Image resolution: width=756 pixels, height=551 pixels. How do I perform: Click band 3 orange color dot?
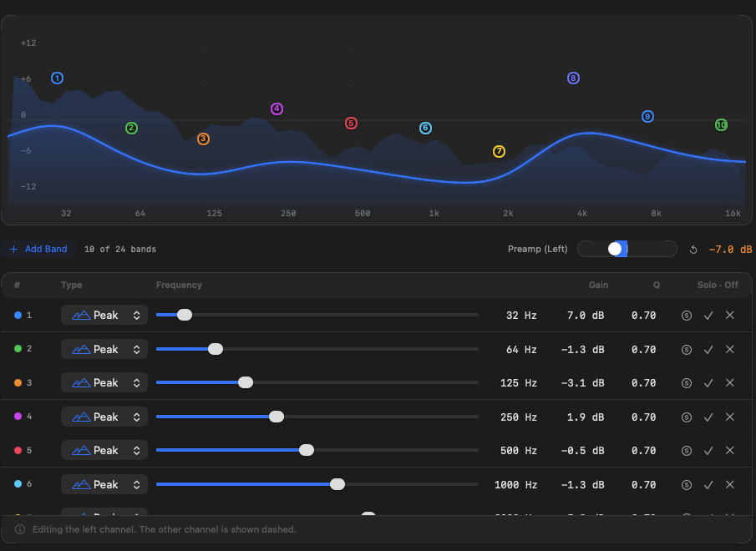click(x=18, y=382)
